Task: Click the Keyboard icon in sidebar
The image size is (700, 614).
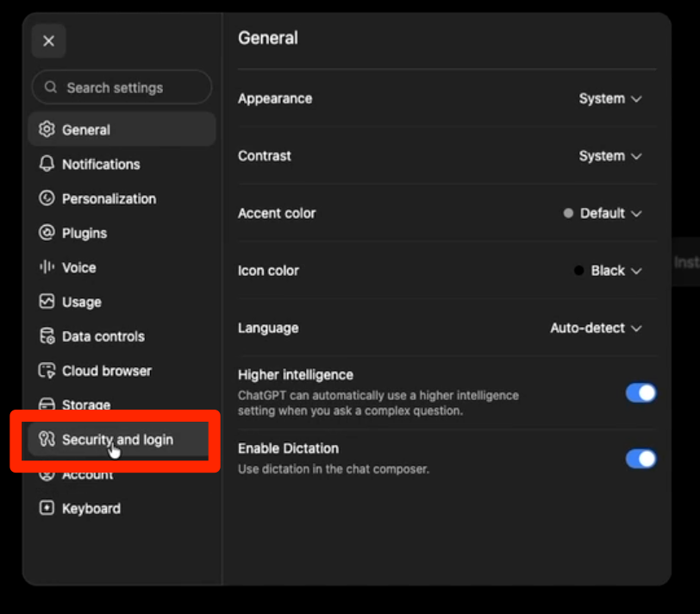Action: coord(47,508)
